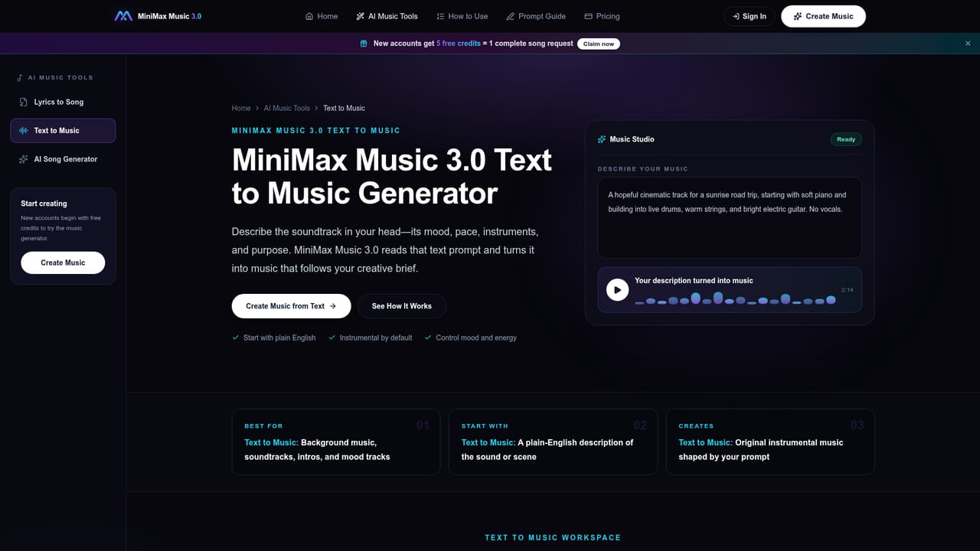Click 'Instrumental by default' feature text
The image size is (980, 551).
click(x=376, y=337)
